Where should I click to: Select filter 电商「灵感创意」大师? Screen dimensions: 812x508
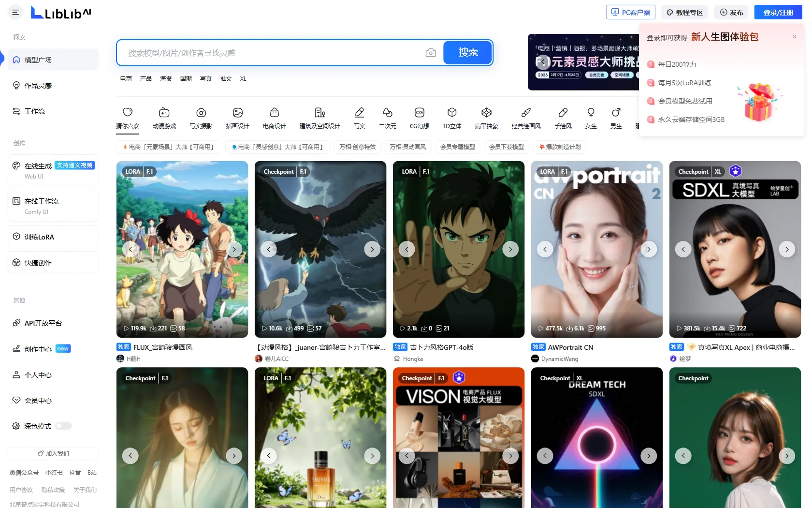[x=277, y=147]
